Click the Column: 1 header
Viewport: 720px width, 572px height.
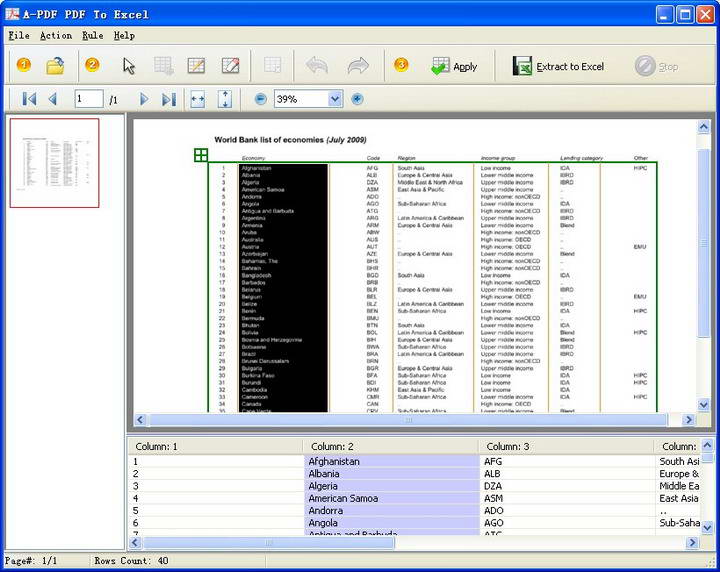pyautogui.click(x=216, y=446)
